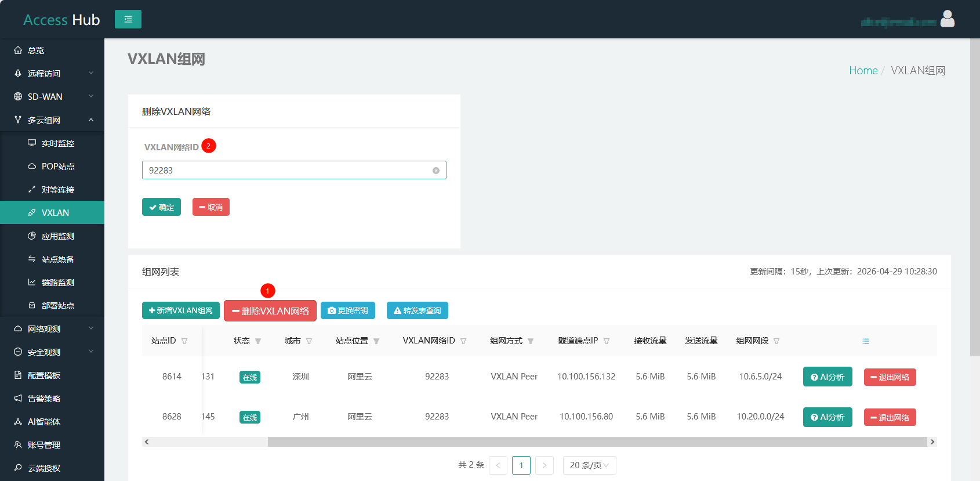Cancel deletion with 取消 button
Viewport: 980px width, 481px height.
211,207
